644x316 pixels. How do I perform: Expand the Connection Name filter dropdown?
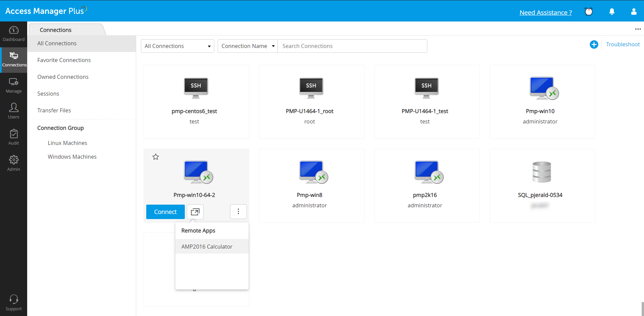[247, 46]
